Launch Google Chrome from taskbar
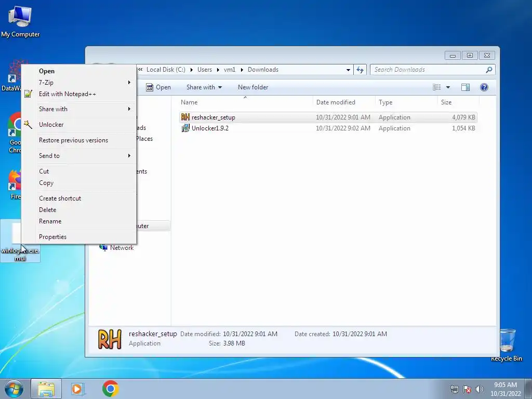The width and height of the screenshot is (532, 399). 110,389
